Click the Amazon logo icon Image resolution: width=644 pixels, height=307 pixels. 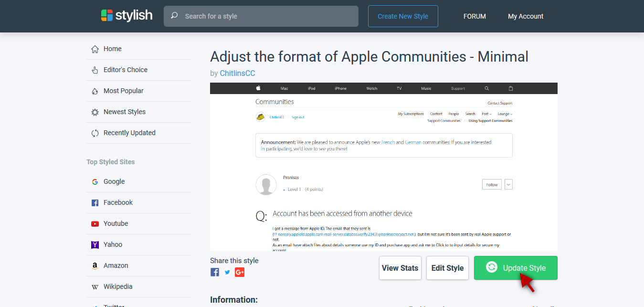(x=95, y=265)
